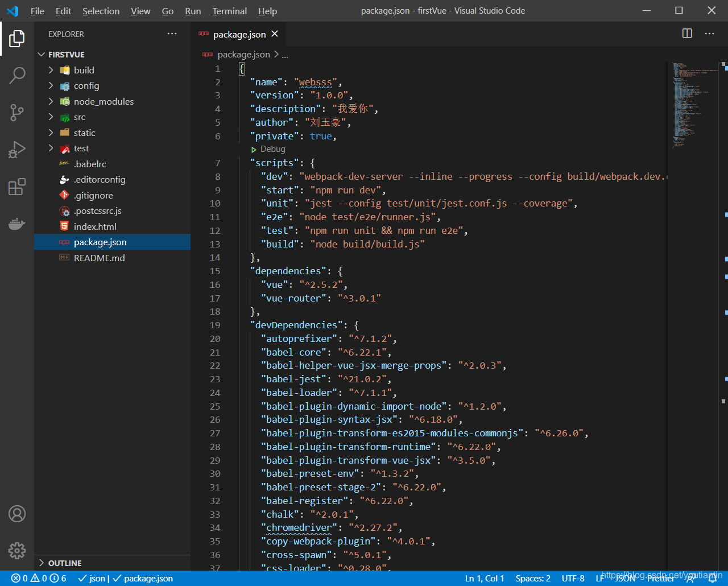728x586 pixels.
Task: Click package.json check status item
Action: pos(143,579)
